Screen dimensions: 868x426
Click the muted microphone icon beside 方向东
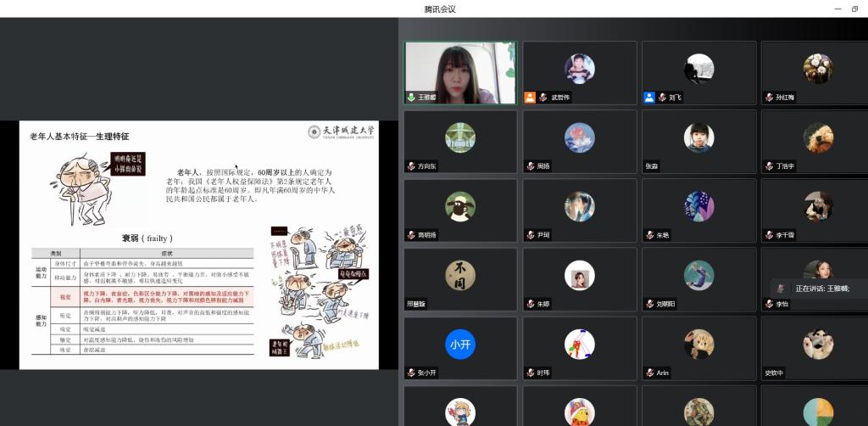click(411, 166)
